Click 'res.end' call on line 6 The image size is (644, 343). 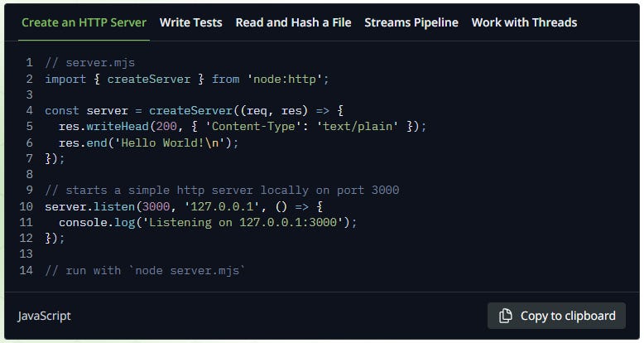point(83,143)
